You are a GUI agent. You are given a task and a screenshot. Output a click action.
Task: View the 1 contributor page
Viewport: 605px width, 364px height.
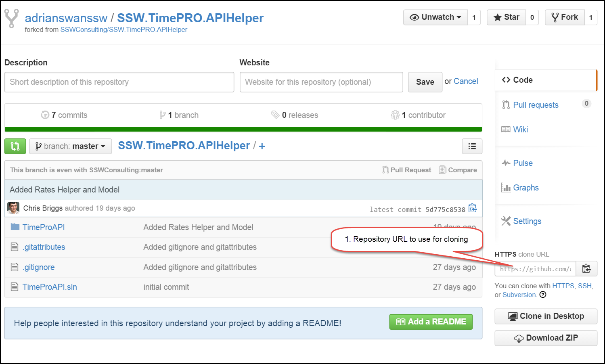[x=418, y=115]
